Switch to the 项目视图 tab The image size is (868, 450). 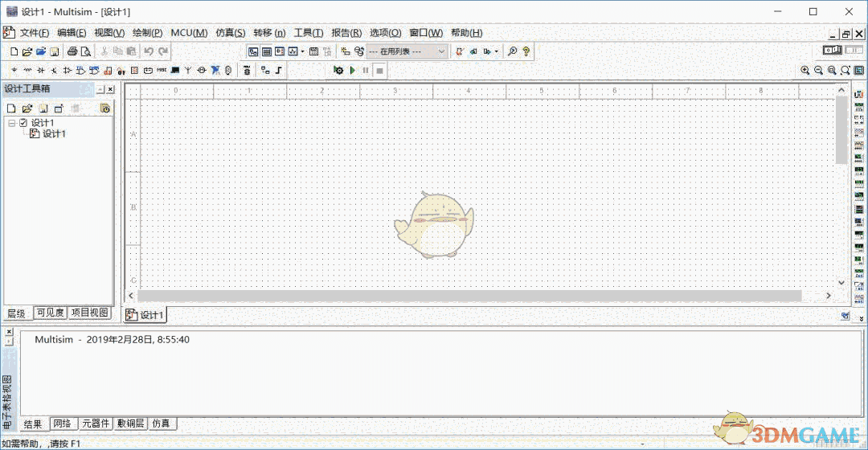point(90,313)
